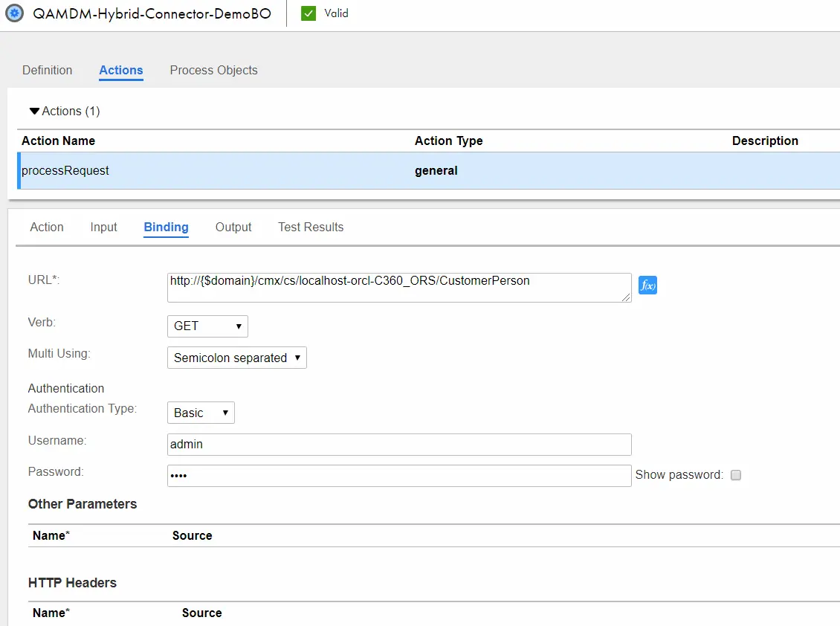Switch to the Action sub-tab
This screenshot has height=626, width=840.
47,227
